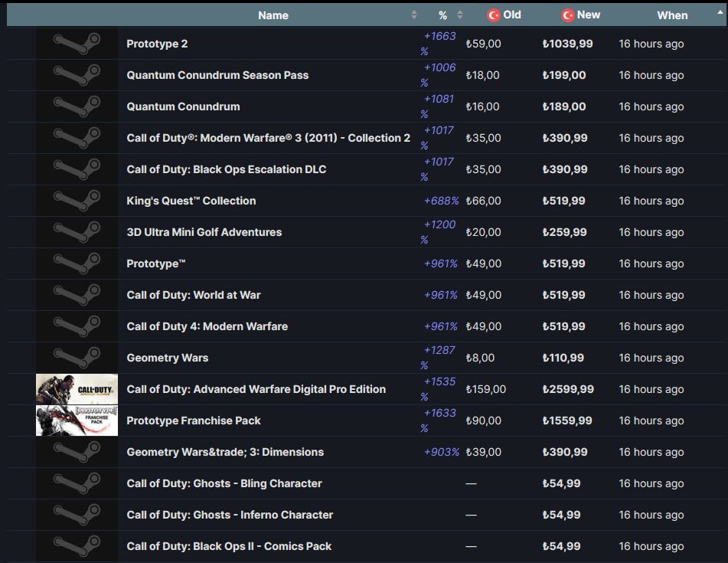Click old price ₺8,00 cell

[x=480, y=358]
